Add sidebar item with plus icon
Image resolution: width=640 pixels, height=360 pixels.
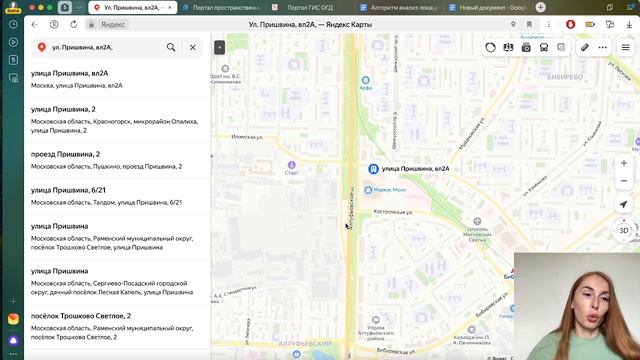coord(13,301)
